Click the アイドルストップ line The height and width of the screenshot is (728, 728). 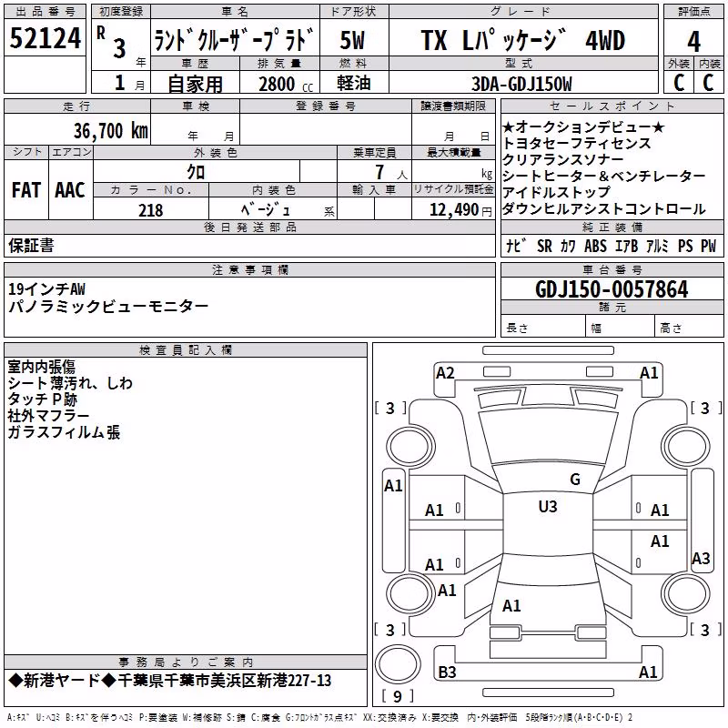[557, 192]
